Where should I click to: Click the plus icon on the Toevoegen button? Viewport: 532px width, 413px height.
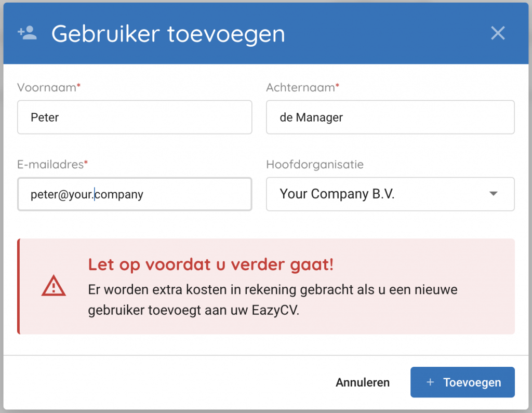click(x=430, y=382)
